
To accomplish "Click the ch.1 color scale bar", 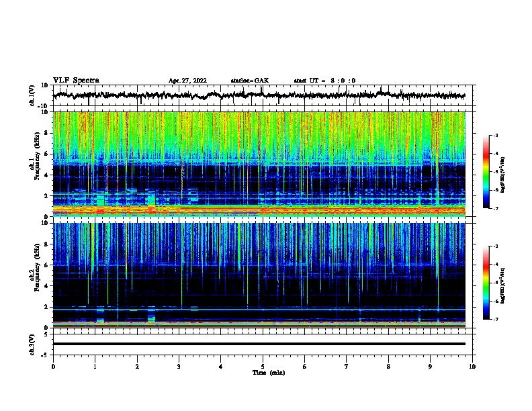I will click(x=486, y=172).
